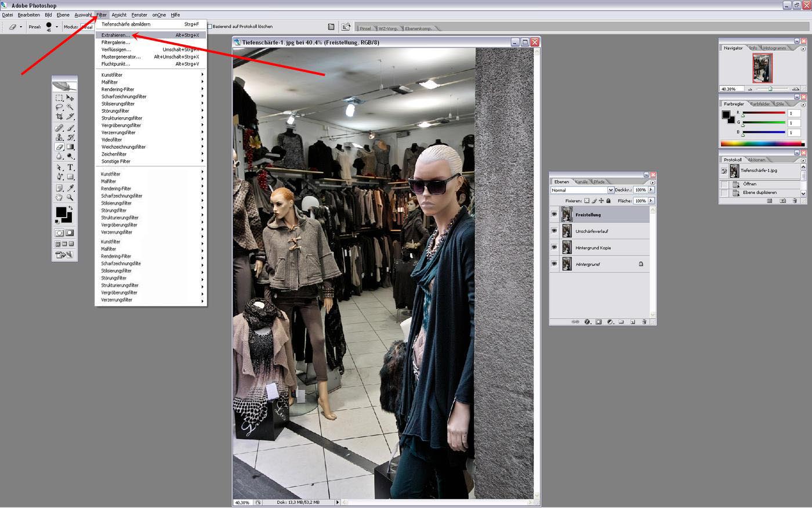The image size is (812, 508).
Task: Select the Blur tool
Action: (x=59, y=156)
